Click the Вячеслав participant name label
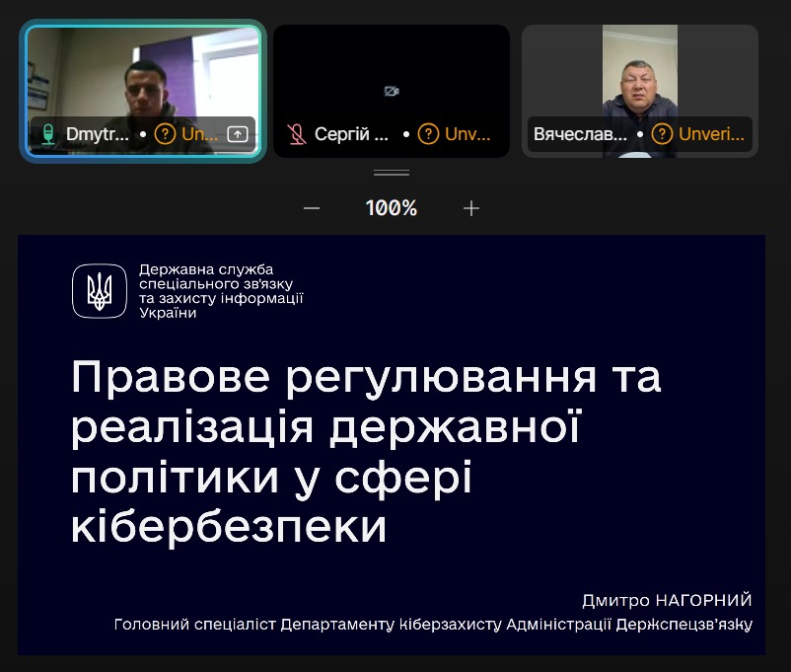Viewport: 791px width, 672px height. click(580, 134)
